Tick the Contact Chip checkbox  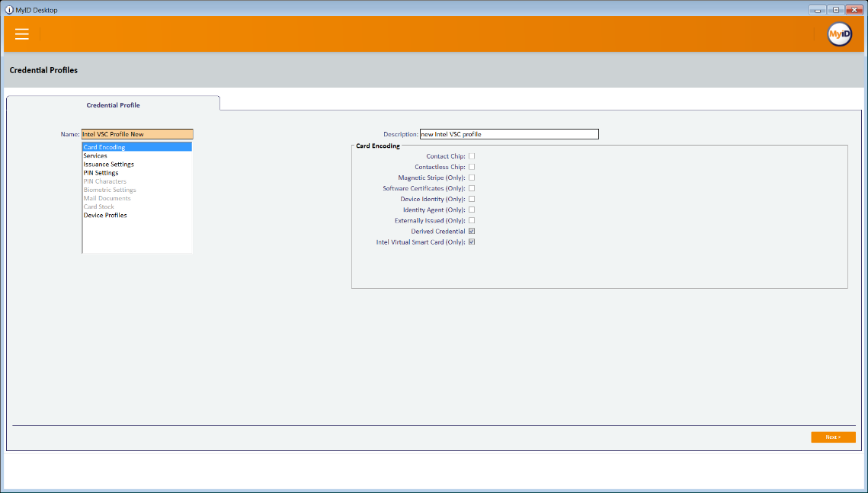472,157
